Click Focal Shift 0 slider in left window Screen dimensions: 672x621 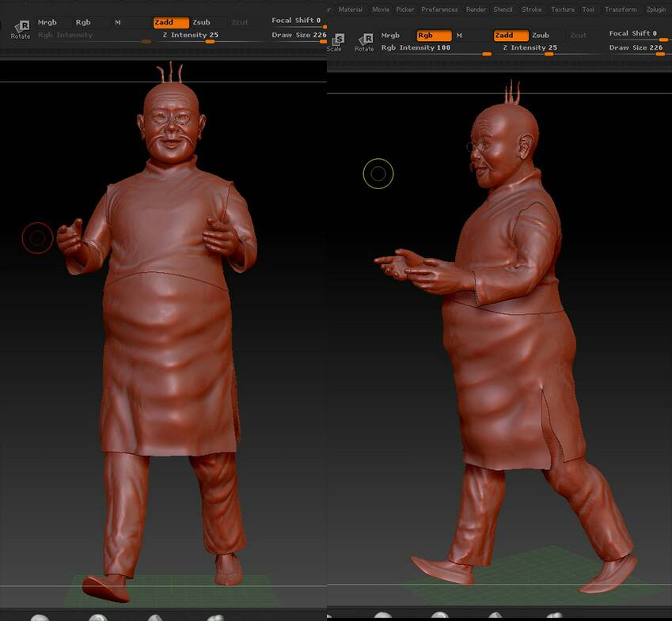point(298,22)
